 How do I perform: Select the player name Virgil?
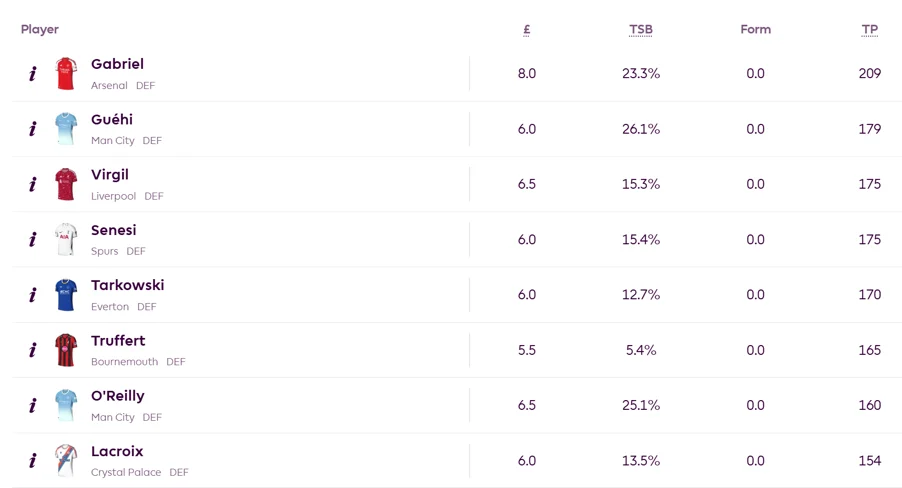(110, 175)
